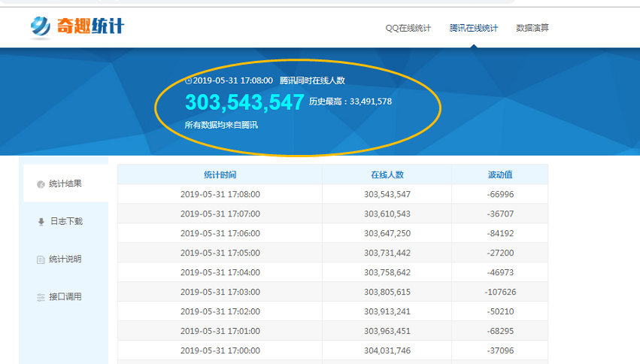Click online count 303,647,250
Viewport: 640px width, 364px height.
pos(387,233)
